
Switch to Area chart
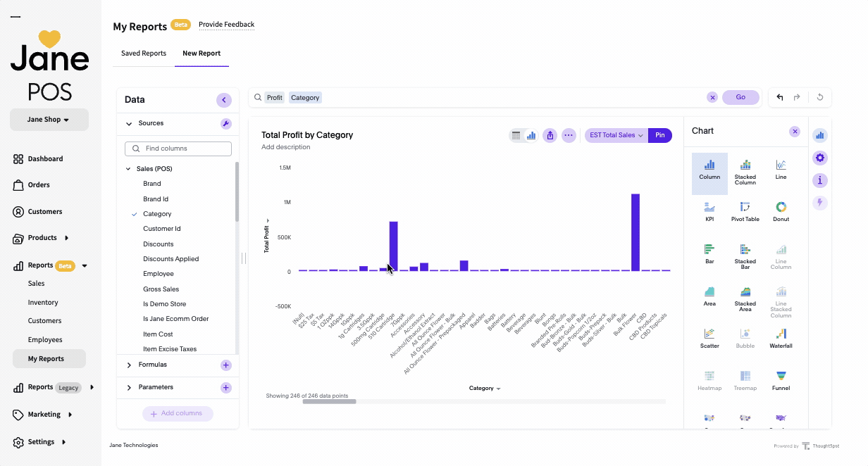click(709, 297)
